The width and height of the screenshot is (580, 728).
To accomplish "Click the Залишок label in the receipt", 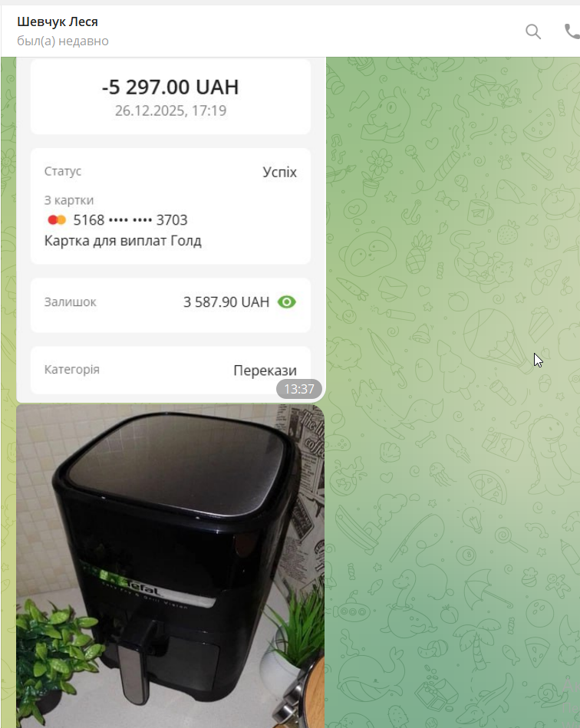I will tap(70, 301).
